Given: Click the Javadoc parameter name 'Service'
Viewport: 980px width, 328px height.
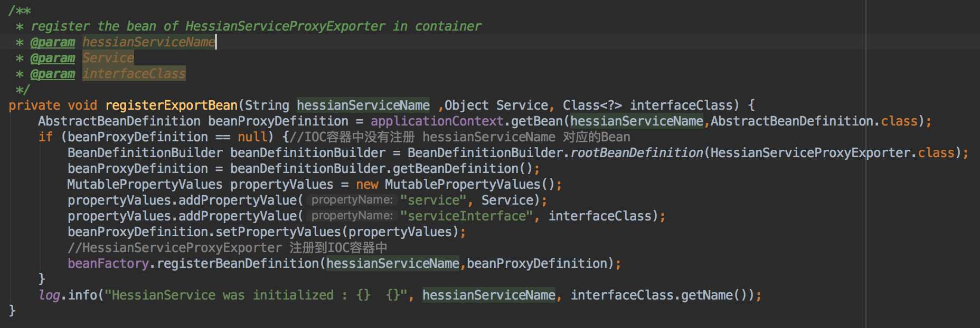Looking at the screenshot, I should [108, 58].
